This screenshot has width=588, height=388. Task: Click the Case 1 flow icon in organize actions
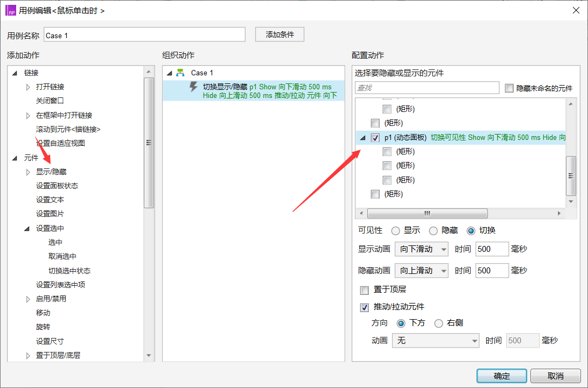[x=180, y=73]
